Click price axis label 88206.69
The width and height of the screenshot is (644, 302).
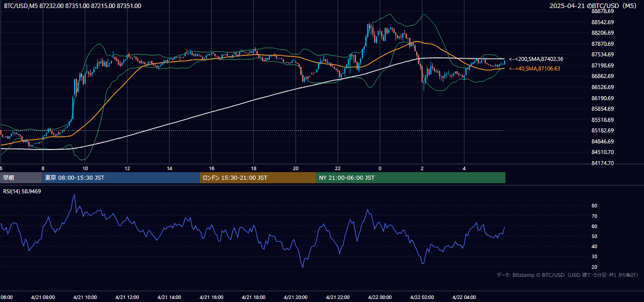coord(603,33)
